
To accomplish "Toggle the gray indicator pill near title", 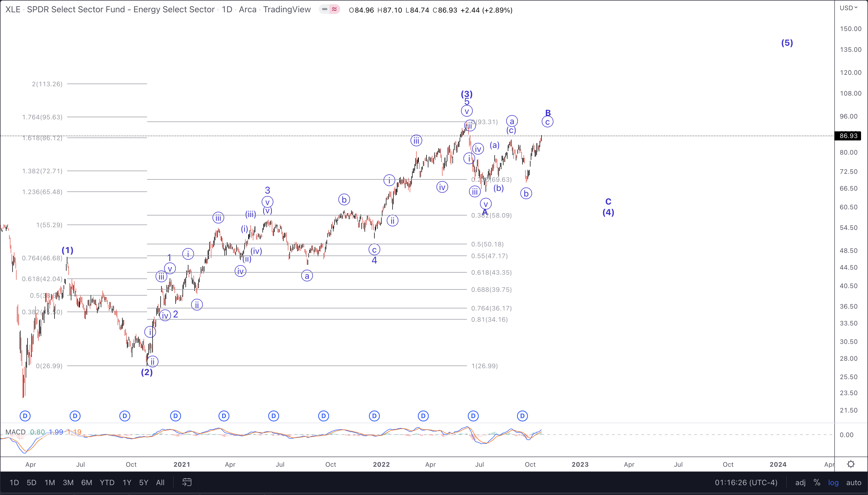I will point(324,10).
